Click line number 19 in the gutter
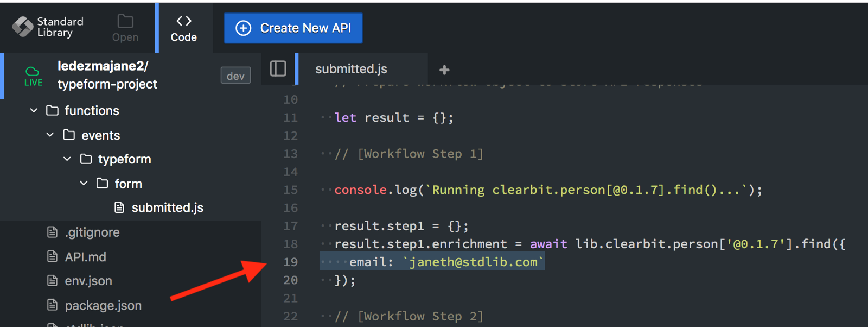Image resolution: width=868 pixels, height=327 pixels. click(291, 262)
